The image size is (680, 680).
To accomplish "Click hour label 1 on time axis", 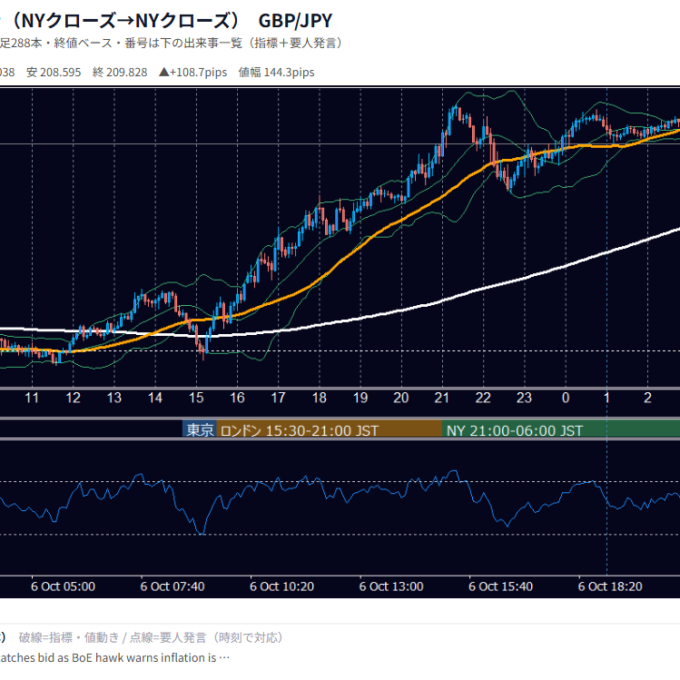I will 607,398.
